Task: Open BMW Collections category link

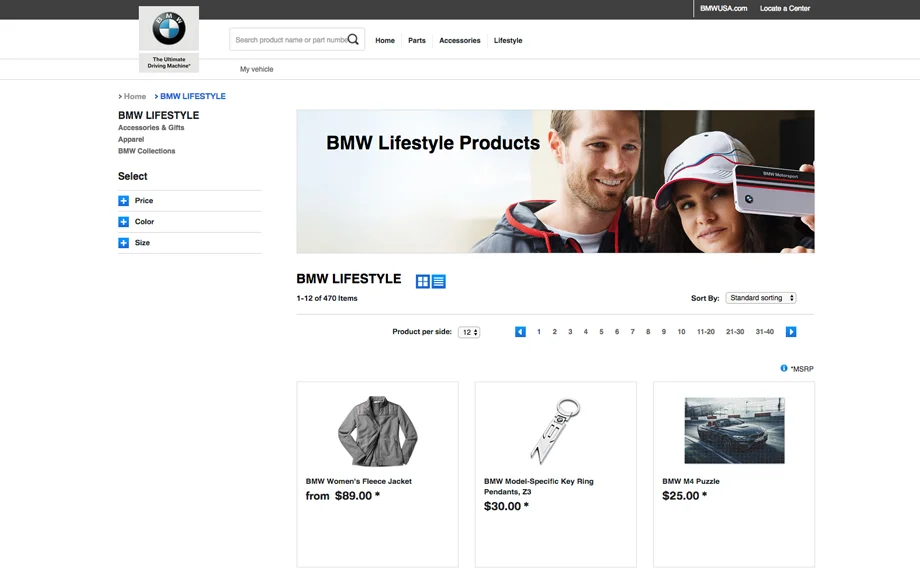Action: 147,151
